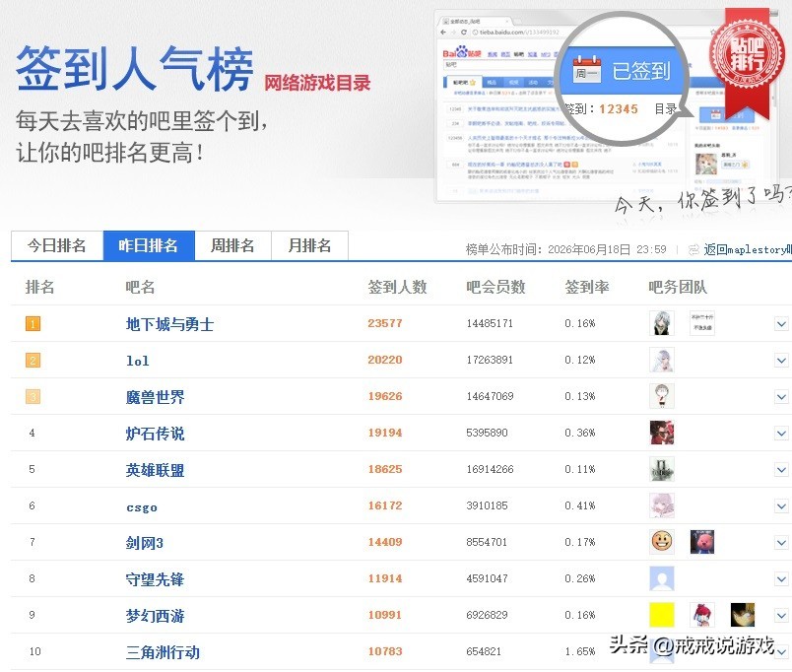Select the 昨日排名 tab

(x=149, y=245)
